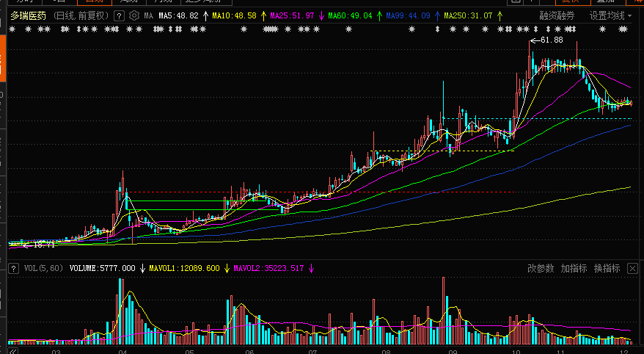Select the MA25:51.97 value
The width and height of the screenshot is (644, 354).
pos(292,16)
